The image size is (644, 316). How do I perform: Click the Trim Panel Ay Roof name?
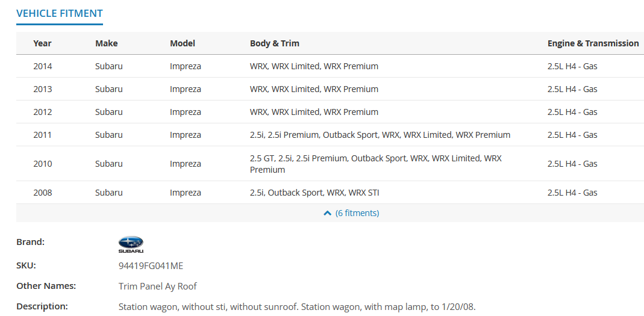click(x=158, y=287)
